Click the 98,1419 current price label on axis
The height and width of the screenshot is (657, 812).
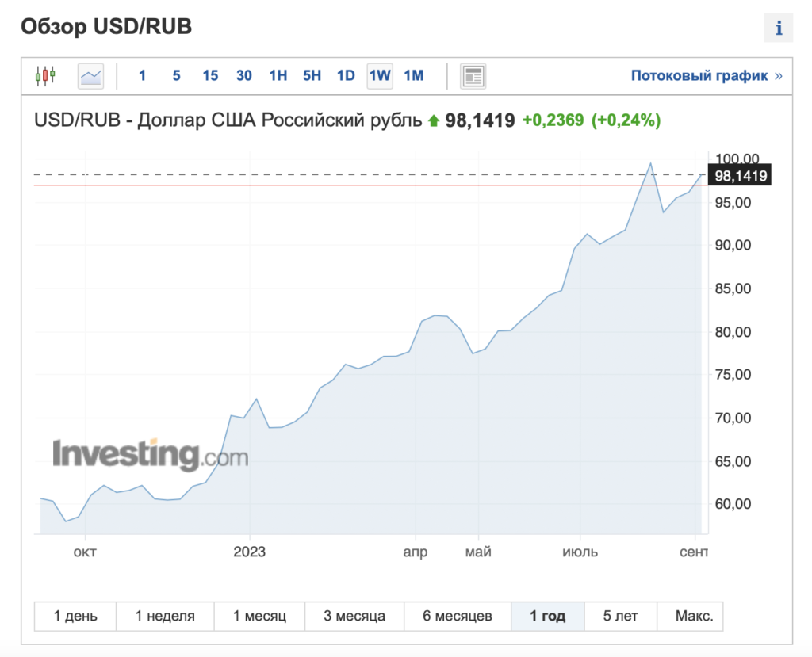point(740,175)
